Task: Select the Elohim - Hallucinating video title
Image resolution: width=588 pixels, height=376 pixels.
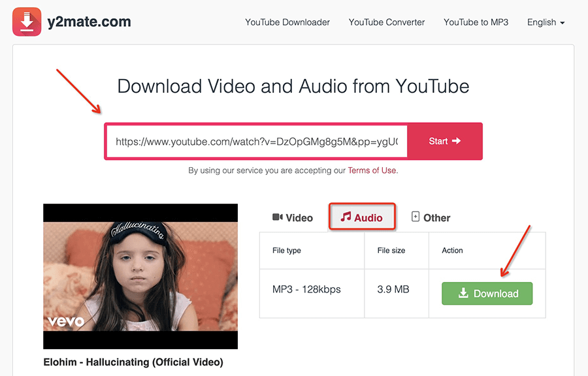Action: (x=133, y=362)
